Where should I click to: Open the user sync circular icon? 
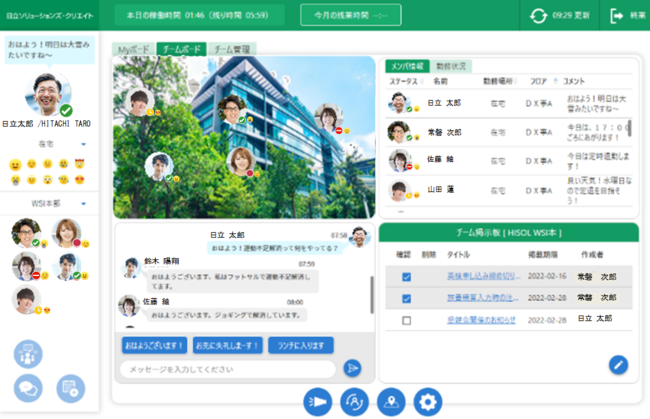point(354,402)
